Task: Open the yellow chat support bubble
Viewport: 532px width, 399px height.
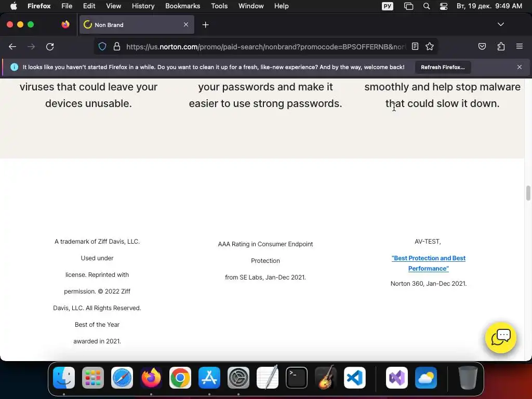Action: pyautogui.click(x=501, y=338)
